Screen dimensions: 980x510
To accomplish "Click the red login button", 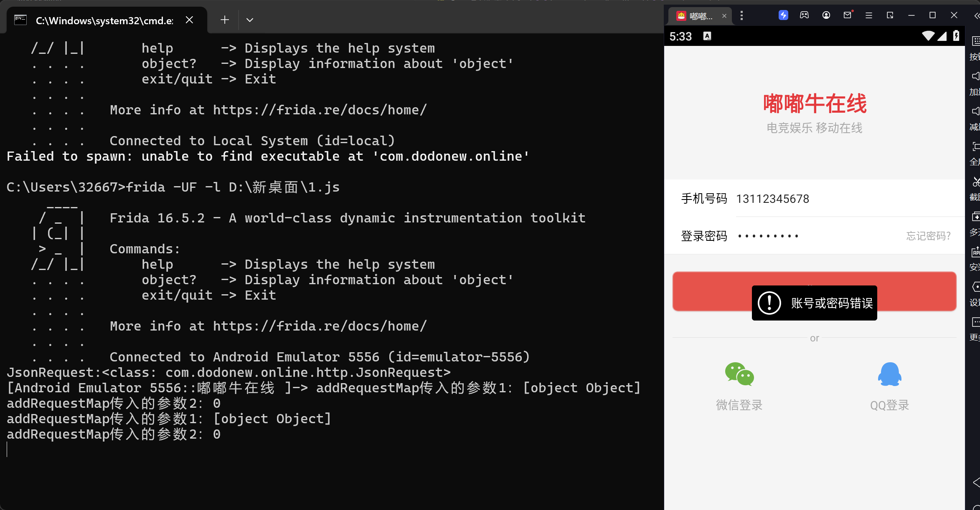I will (x=814, y=291).
